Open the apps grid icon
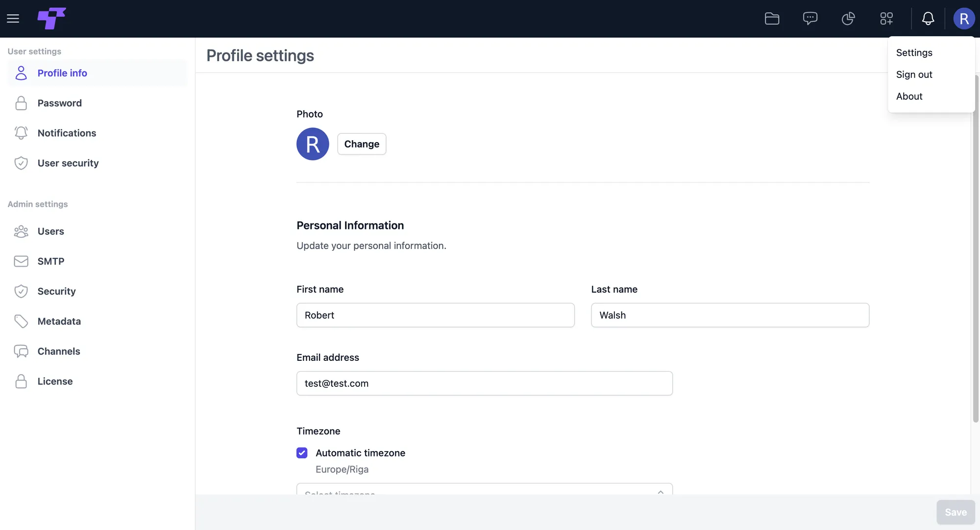This screenshot has height=530, width=980. 886,19
